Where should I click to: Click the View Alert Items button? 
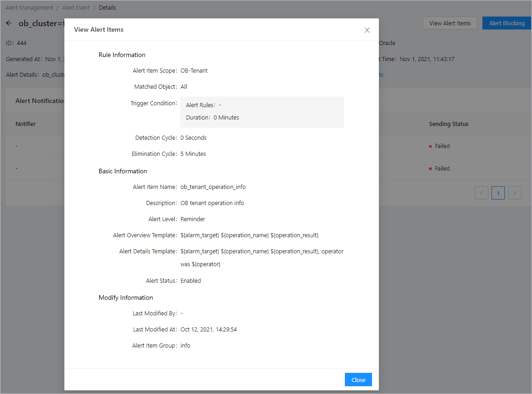point(450,23)
